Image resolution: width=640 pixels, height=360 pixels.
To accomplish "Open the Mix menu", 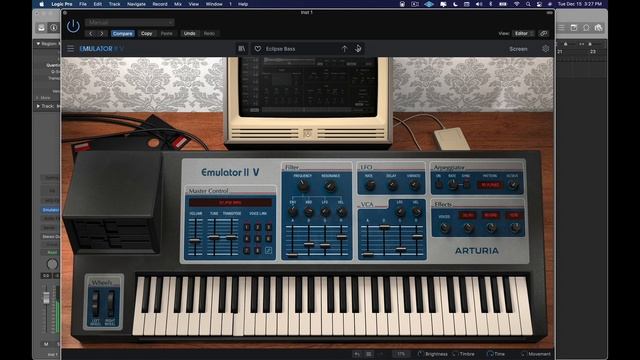I will coord(178,4).
